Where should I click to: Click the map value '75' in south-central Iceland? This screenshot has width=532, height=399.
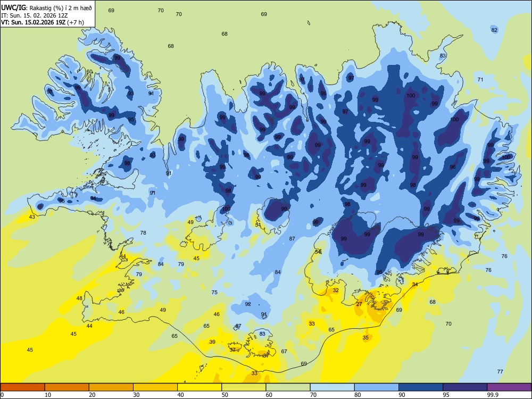tap(214, 293)
